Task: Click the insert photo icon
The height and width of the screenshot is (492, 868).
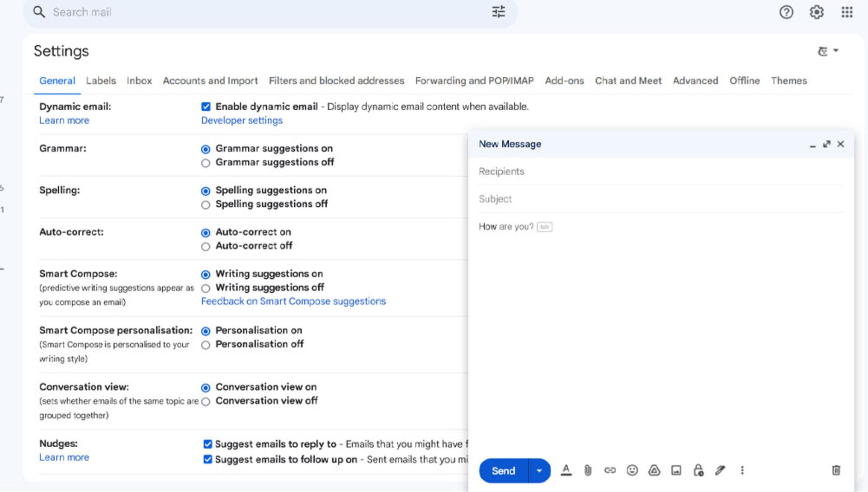Action: coord(676,470)
